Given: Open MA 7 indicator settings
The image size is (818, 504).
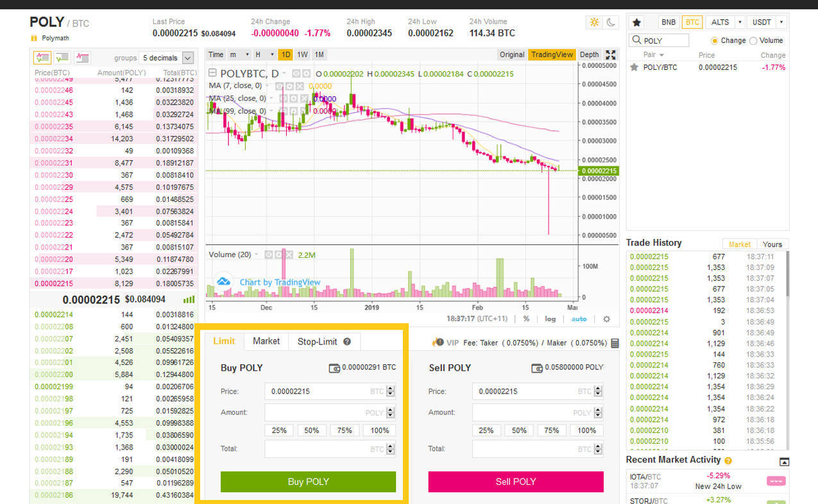Looking at the screenshot, I should 290,86.
